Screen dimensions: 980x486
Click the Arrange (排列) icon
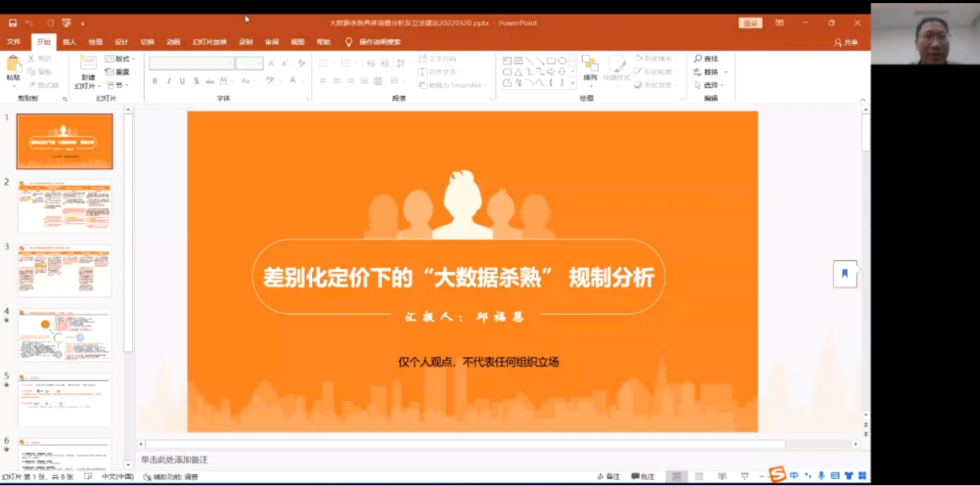tap(590, 64)
